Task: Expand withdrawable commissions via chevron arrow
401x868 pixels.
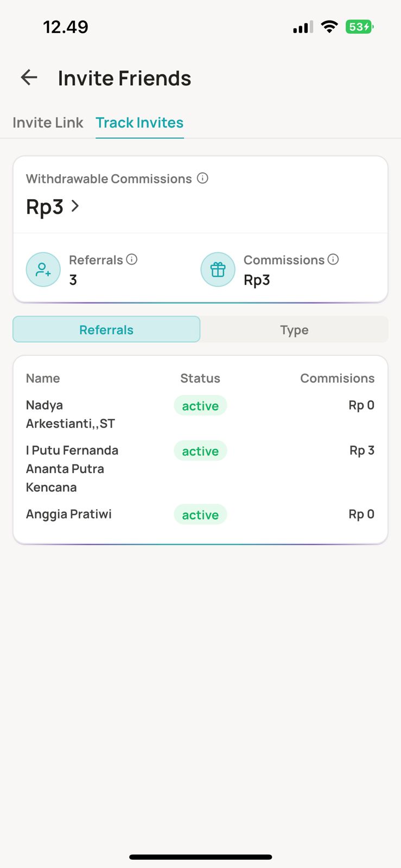Action: coord(75,206)
